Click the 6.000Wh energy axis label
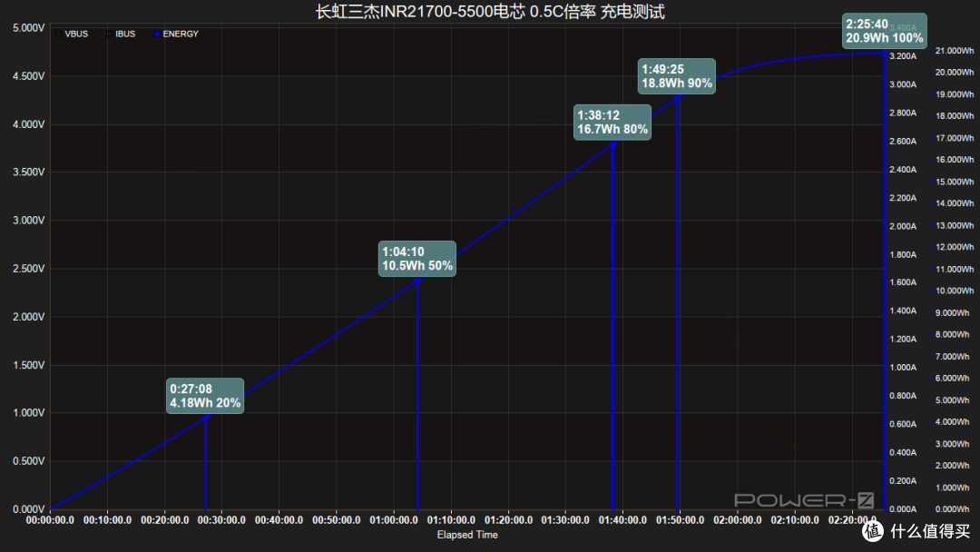Screen dimensions: 980x552 tap(953, 379)
